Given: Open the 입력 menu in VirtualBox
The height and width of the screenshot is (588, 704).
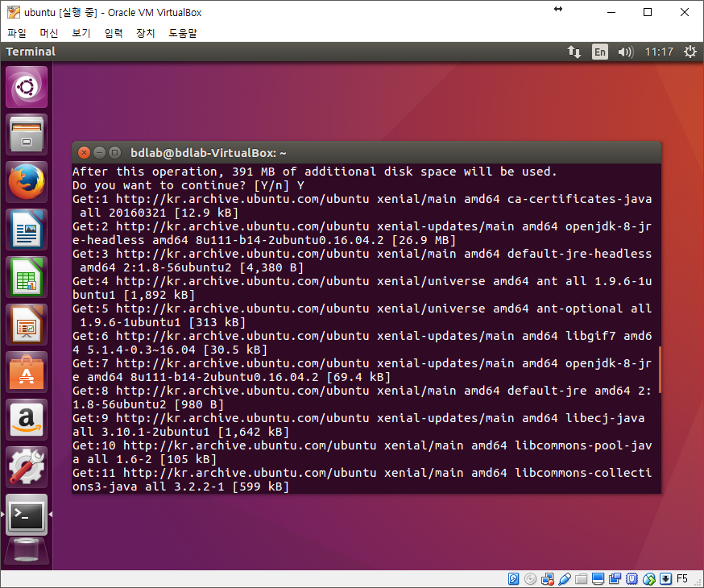Looking at the screenshot, I should tap(114, 33).
